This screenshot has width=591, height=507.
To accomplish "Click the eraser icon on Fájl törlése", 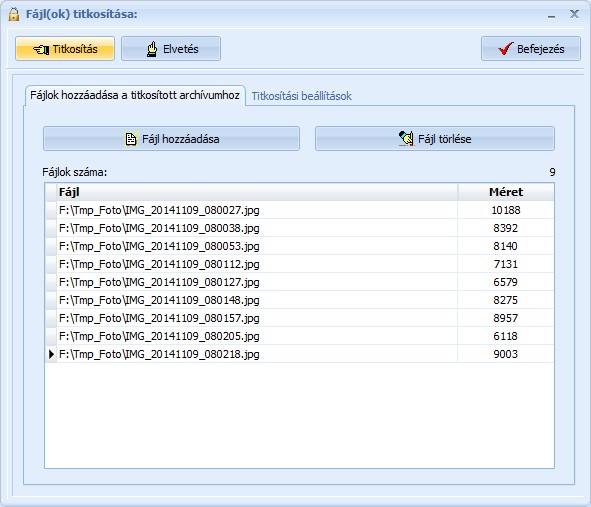I will pyautogui.click(x=406, y=138).
